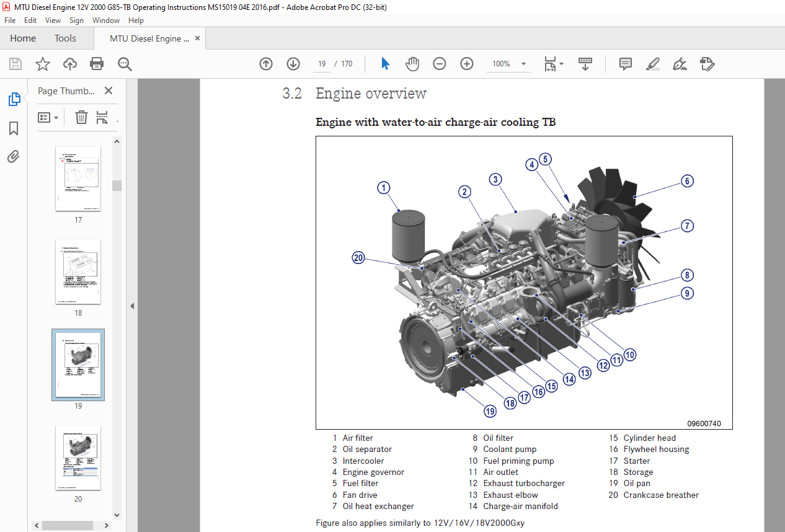The height and width of the screenshot is (532, 785).
Task: Open the Window menu
Action: (x=106, y=20)
